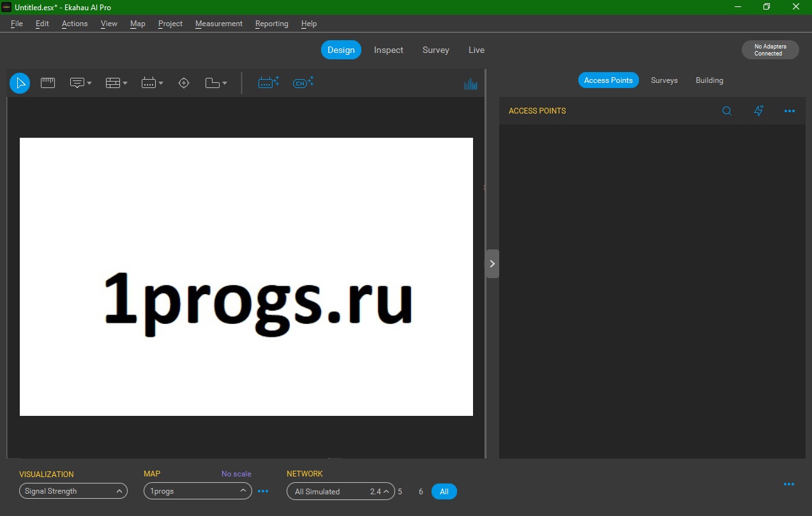Toggle the 6 GHz band filter

pyautogui.click(x=421, y=492)
